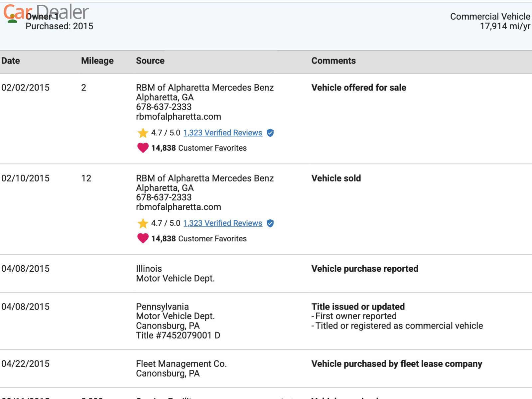Click star rating icon in 02/02/2015 entry
This screenshot has height=399, width=532.
click(143, 133)
